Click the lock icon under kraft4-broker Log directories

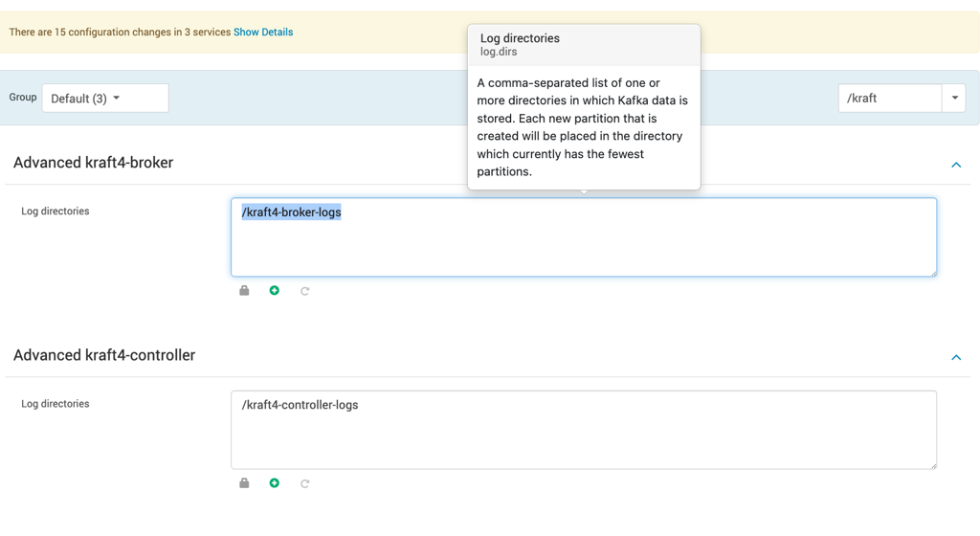[x=244, y=290]
